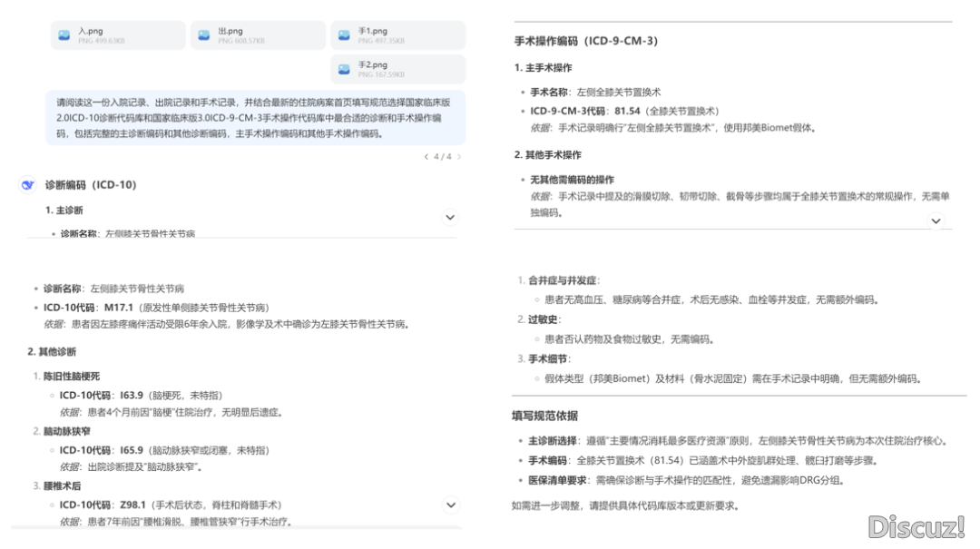The width and height of the screenshot is (980, 549).
Task: Open the 出.png file attachment
Action: coord(258,35)
